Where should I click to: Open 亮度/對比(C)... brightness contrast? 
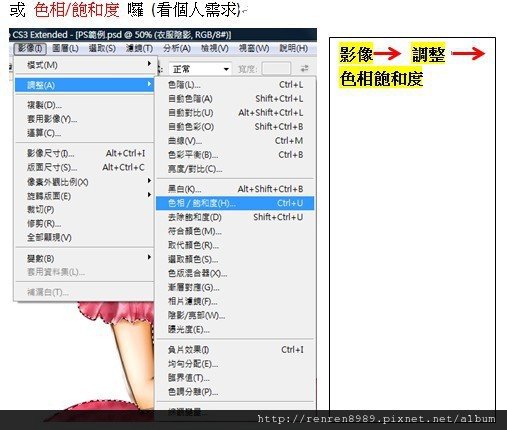235,169
